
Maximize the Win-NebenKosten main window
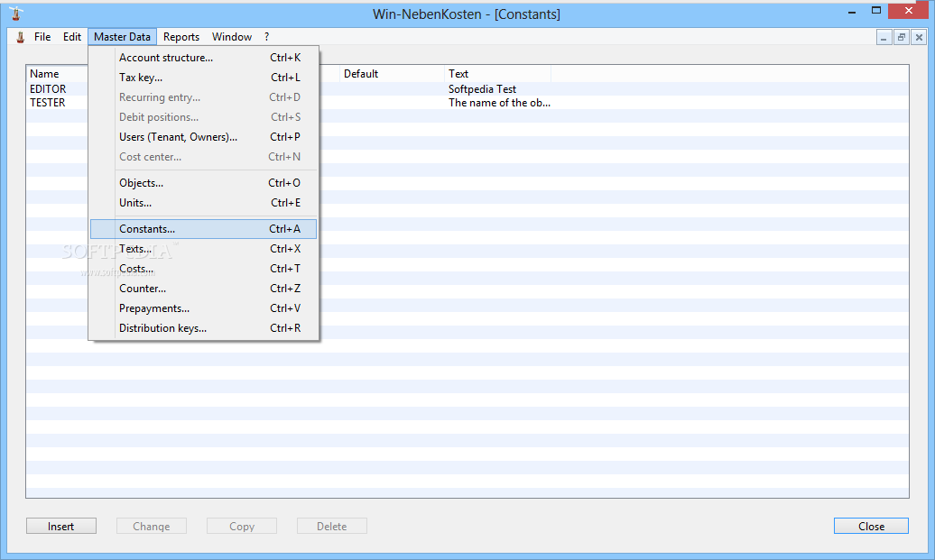(x=876, y=11)
